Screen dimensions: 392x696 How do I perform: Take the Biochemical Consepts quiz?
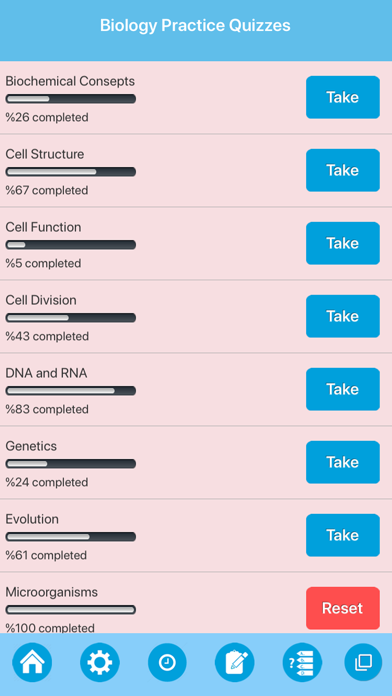click(343, 97)
